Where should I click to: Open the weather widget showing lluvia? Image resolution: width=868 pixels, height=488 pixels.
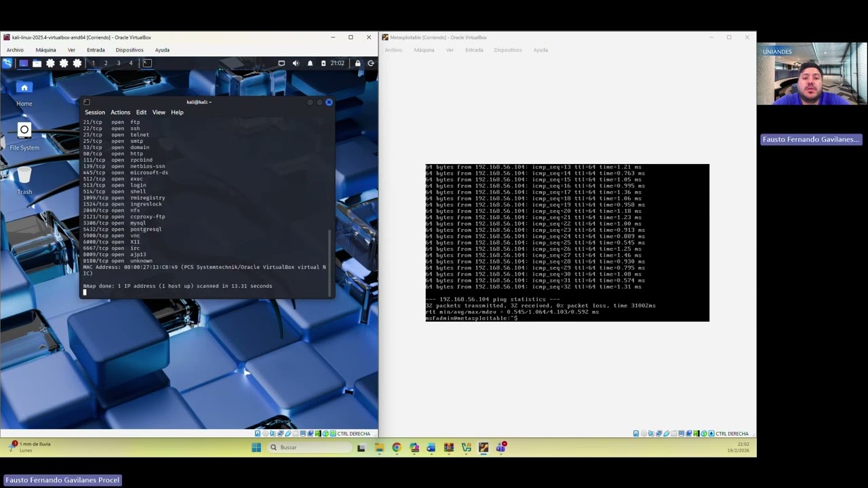point(30,447)
